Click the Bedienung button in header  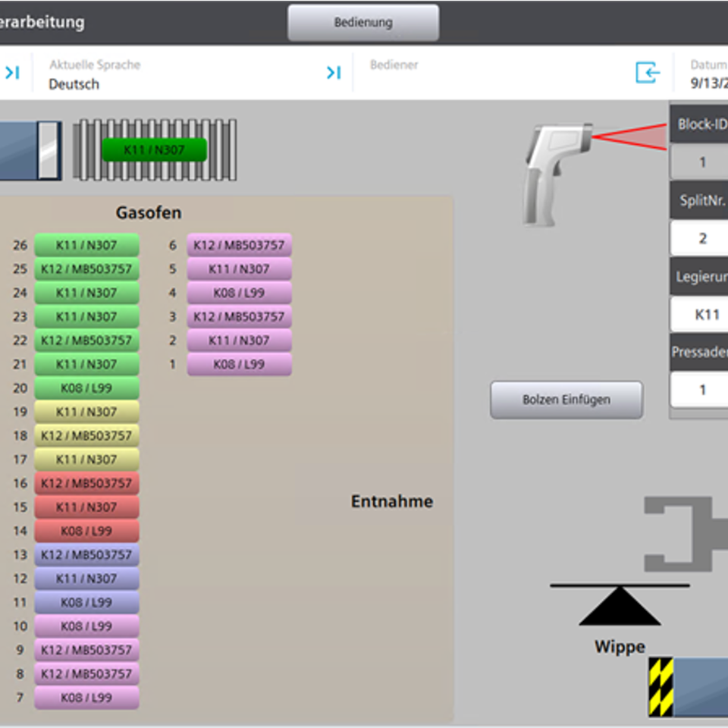click(x=363, y=22)
